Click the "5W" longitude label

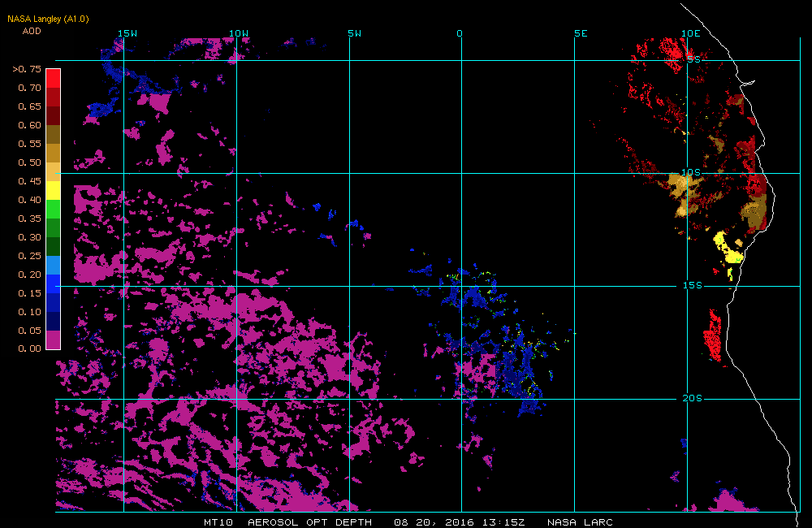point(355,33)
